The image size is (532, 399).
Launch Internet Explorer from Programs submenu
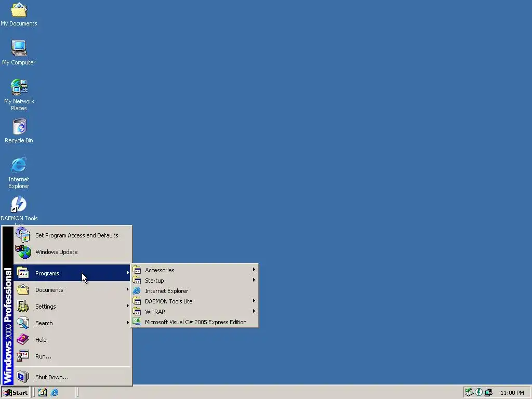point(195,291)
